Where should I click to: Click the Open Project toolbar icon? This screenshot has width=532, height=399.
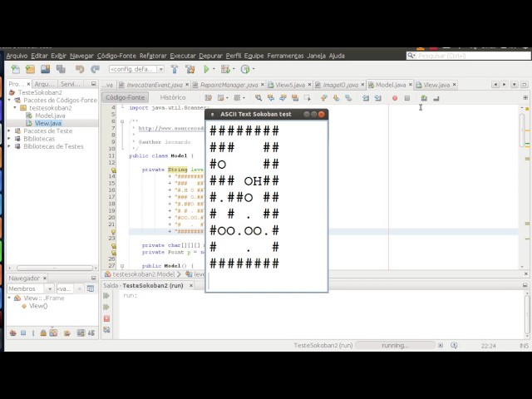46,69
